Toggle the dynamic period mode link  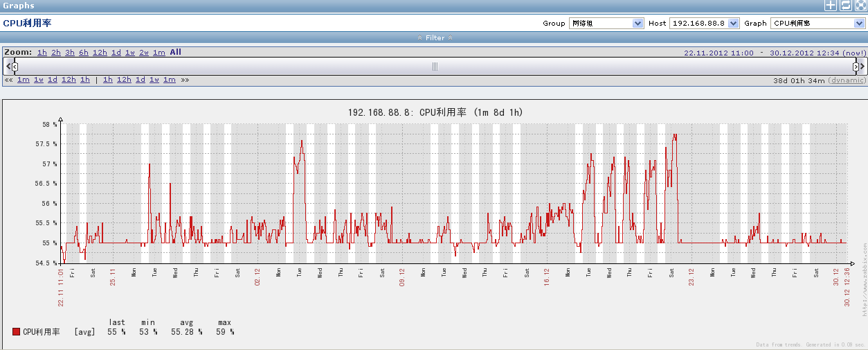coord(847,80)
